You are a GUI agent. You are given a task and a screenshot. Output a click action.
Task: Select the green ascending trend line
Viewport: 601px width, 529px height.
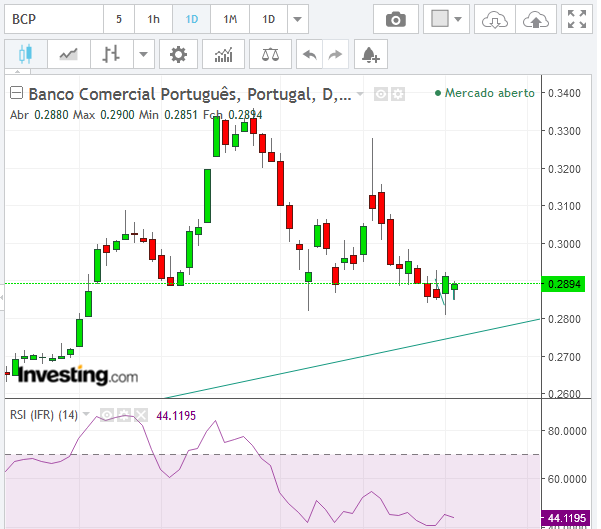point(353,359)
